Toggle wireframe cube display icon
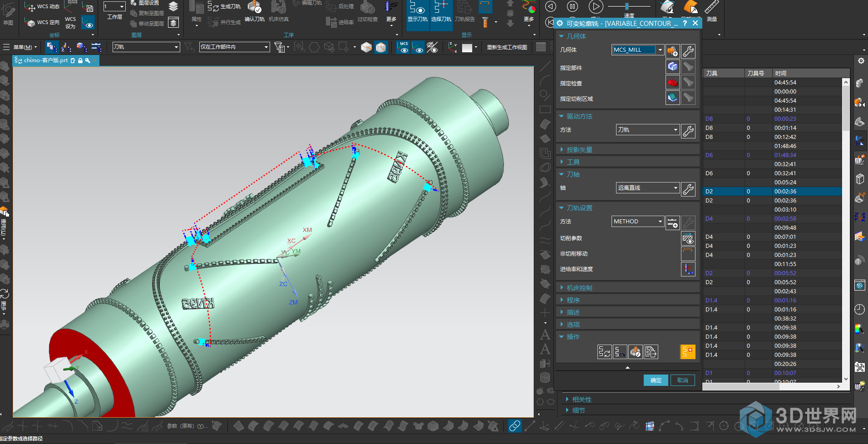The width and height of the screenshot is (868, 444). tap(366, 47)
